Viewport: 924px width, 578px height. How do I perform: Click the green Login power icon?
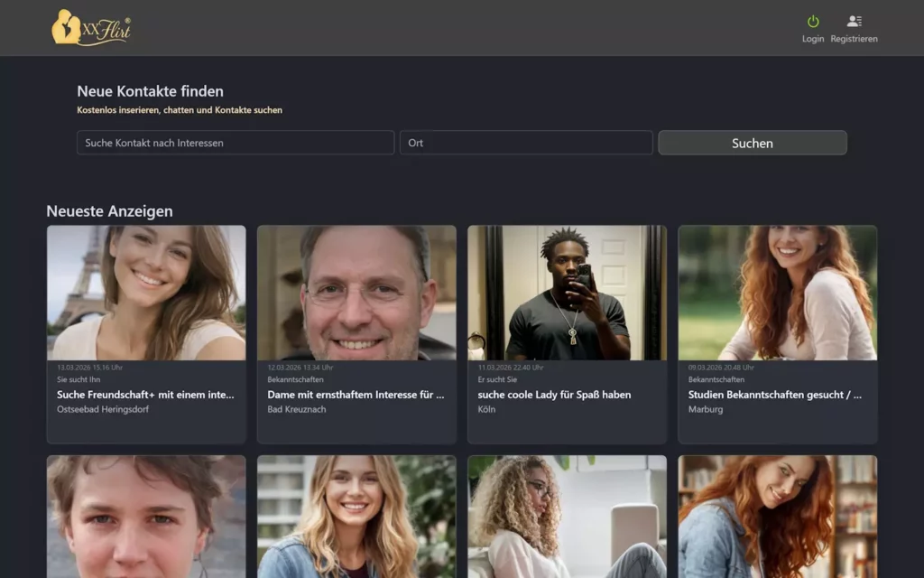click(x=813, y=23)
